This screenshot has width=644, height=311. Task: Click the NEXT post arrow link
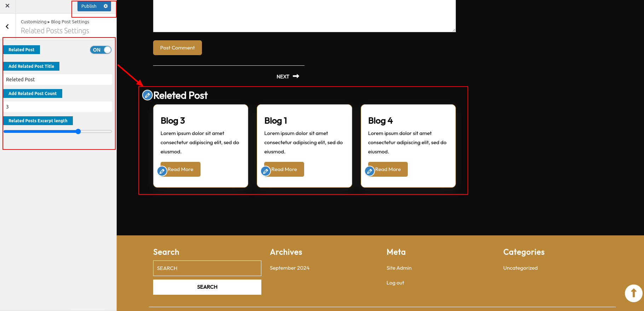[x=288, y=76]
